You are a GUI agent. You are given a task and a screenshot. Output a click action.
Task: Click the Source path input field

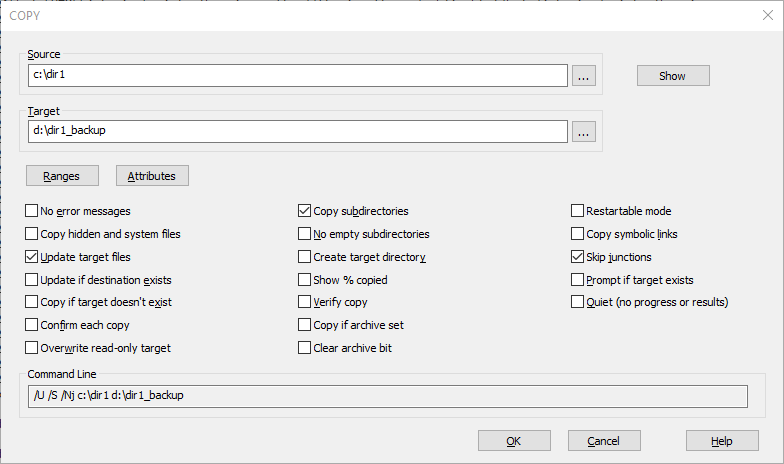pos(298,76)
